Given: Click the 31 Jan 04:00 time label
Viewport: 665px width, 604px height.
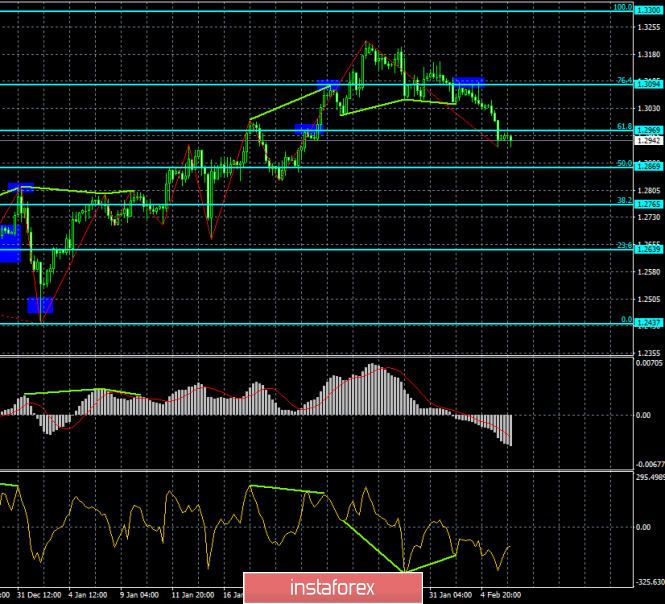Looking at the screenshot, I should (x=450, y=595).
